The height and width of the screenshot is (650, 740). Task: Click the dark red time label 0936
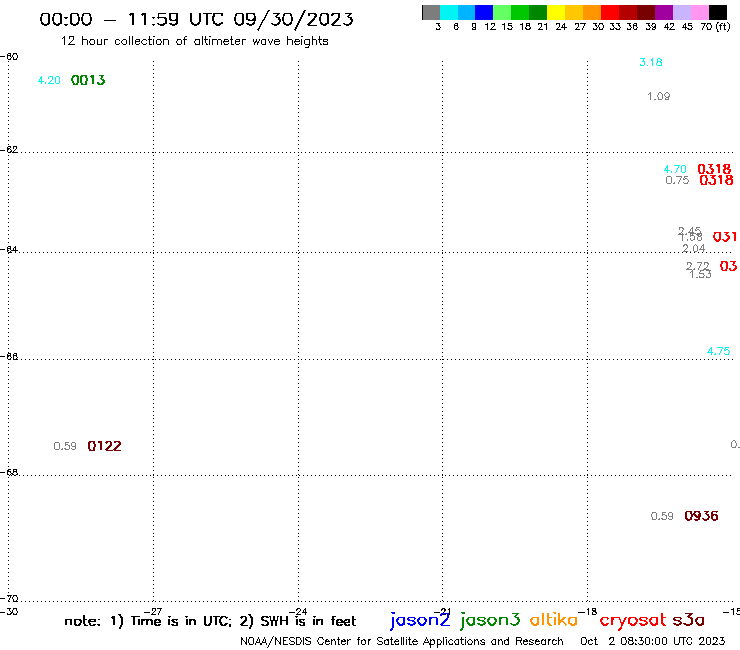click(x=701, y=516)
